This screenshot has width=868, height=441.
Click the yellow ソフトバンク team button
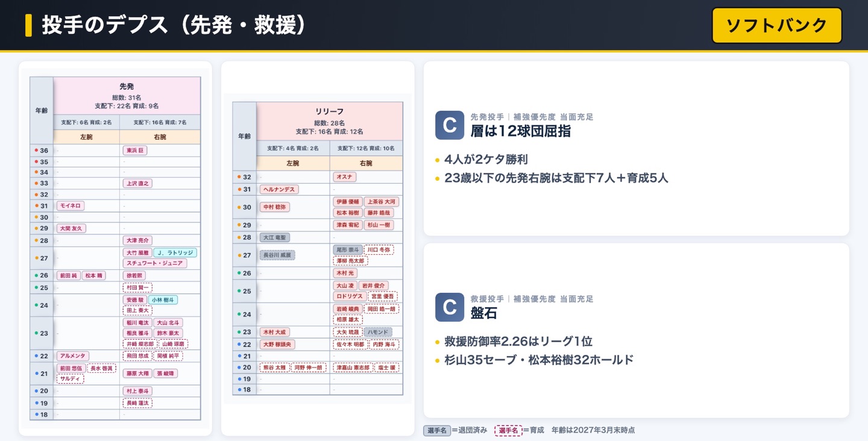pyautogui.click(x=776, y=25)
